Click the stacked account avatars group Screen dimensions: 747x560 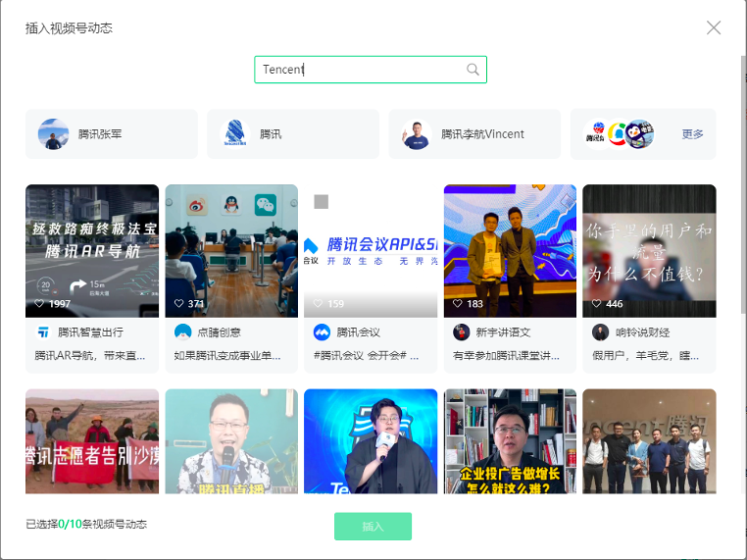(620, 134)
